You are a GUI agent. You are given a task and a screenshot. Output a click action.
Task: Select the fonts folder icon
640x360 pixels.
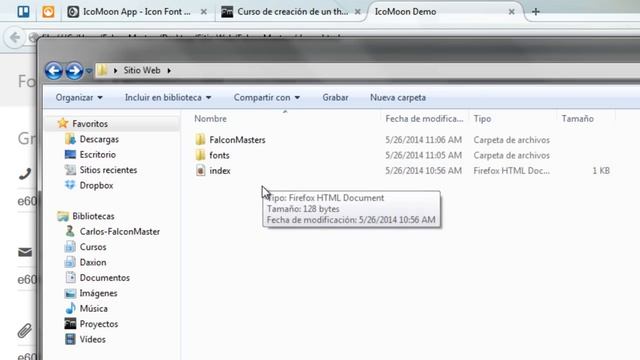[200, 155]
